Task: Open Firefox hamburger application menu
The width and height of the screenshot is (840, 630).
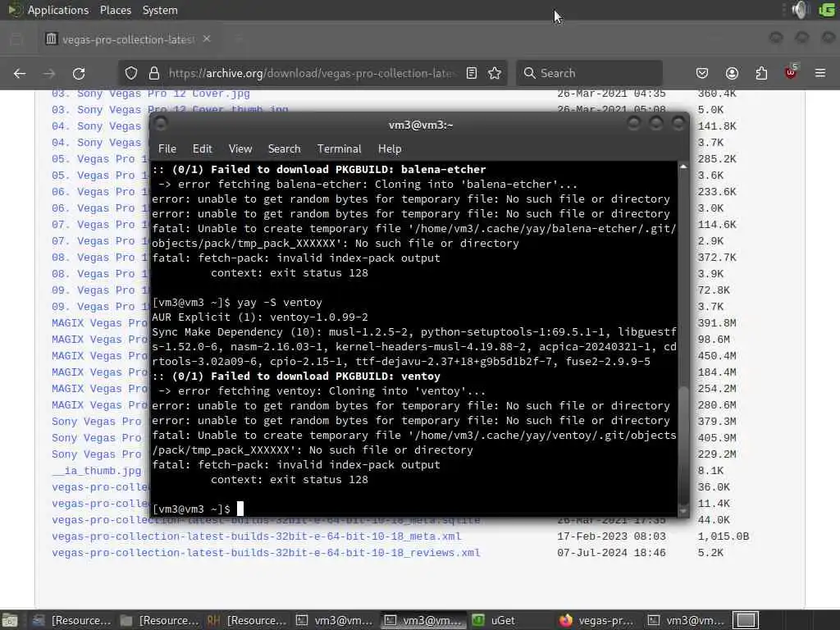Action: (x=820, y=73)
